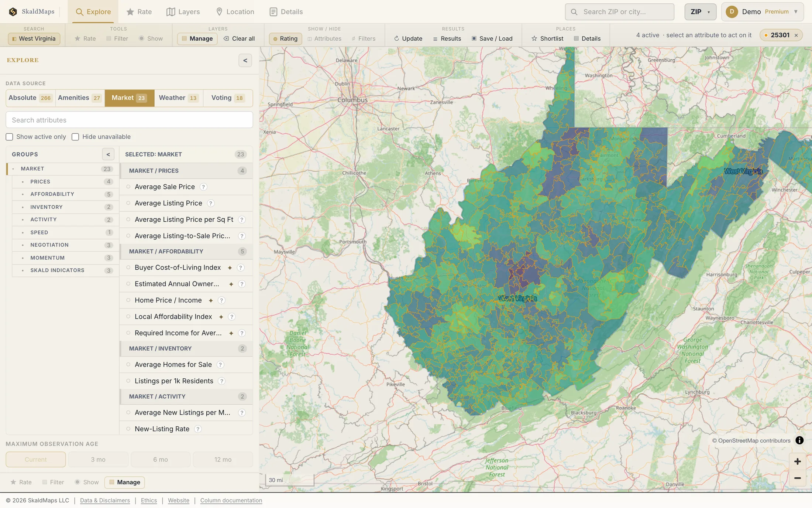This screenshot has height=508, width=812.
Task: Click the Search ZIP or city field
Action: coord(619,12)
